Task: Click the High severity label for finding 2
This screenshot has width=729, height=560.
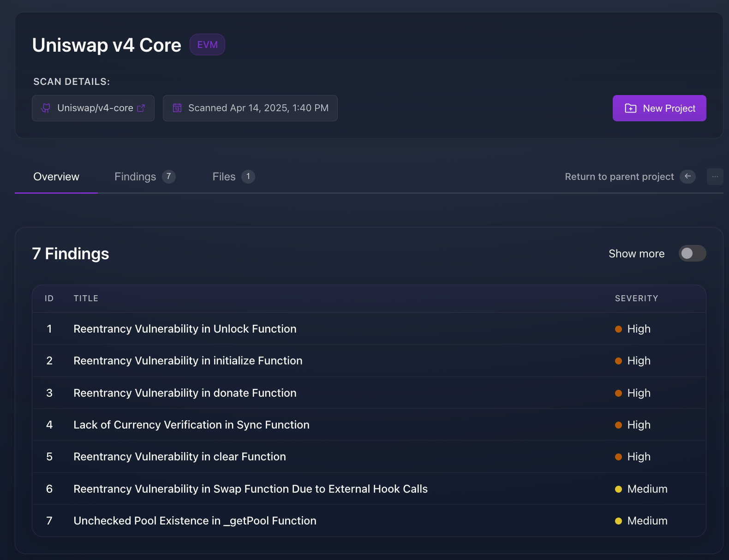Action: tap(639, 361)
